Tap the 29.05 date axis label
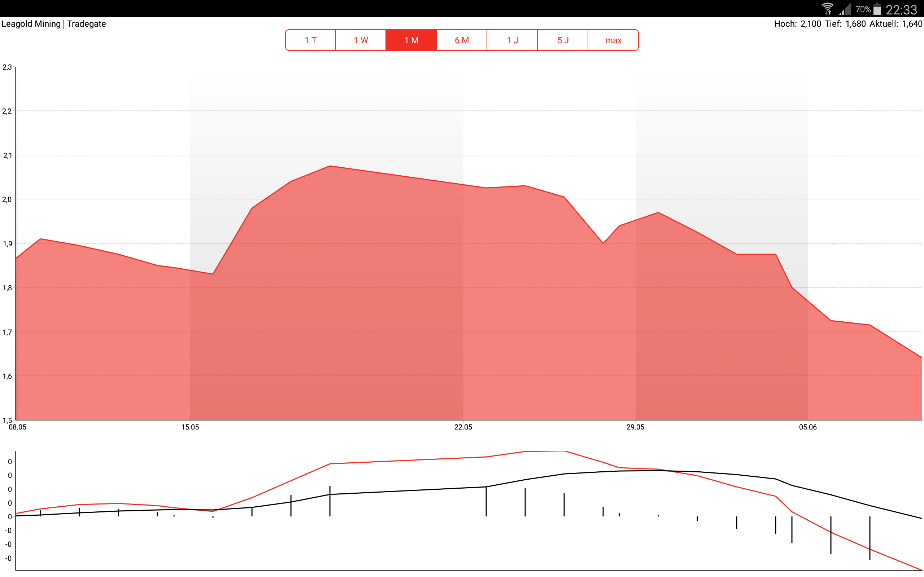 pyautogui.click(x=635, y=427)
